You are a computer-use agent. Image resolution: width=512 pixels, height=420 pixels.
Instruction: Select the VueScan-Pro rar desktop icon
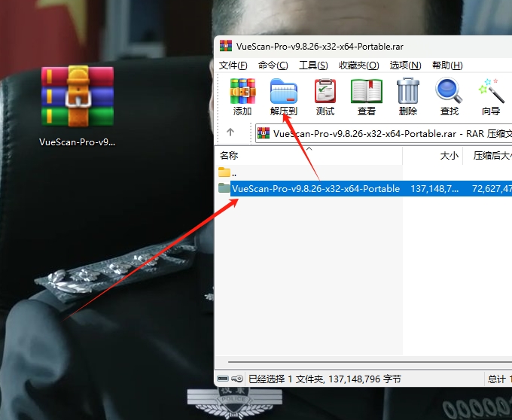(x=78, y=106)
